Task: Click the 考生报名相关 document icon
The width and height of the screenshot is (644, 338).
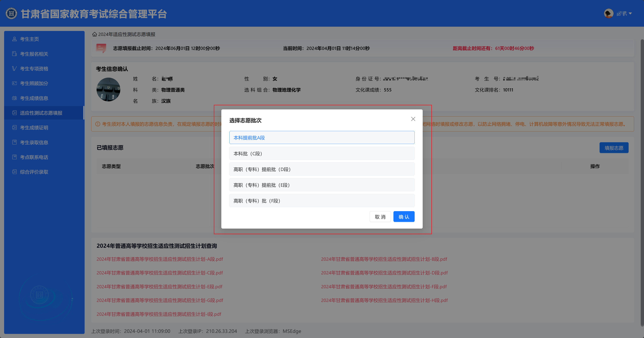Action: coord(15,54)
